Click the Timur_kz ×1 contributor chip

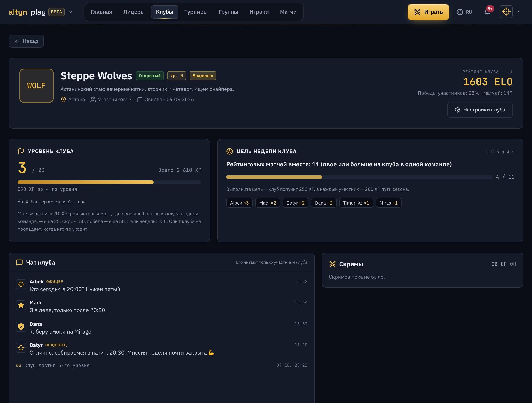click(356, 203)
